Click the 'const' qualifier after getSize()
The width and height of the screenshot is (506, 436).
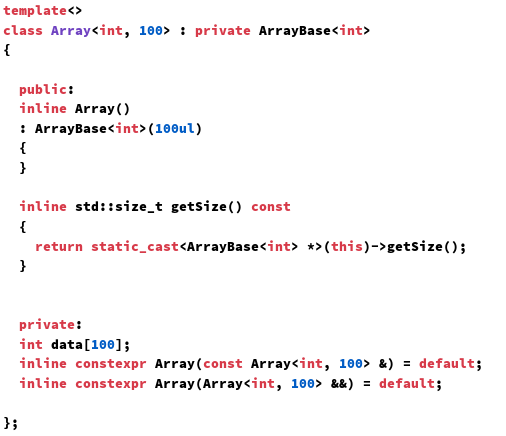[271, 207]
